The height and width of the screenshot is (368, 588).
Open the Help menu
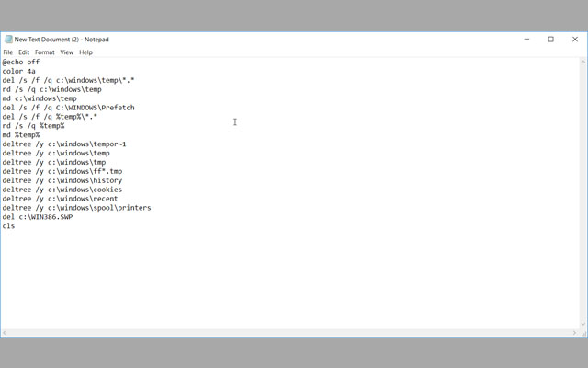click(85, 52)
